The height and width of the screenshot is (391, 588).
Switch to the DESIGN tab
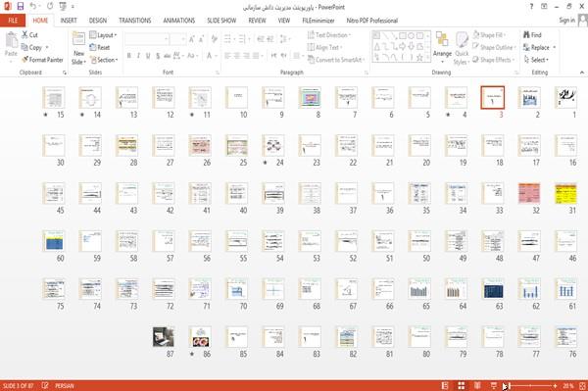98,21
